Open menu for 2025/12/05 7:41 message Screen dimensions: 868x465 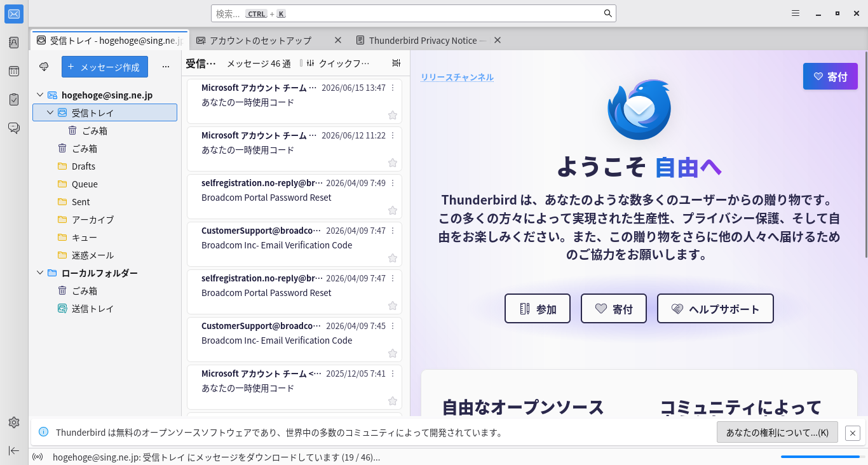click(393, 374)
